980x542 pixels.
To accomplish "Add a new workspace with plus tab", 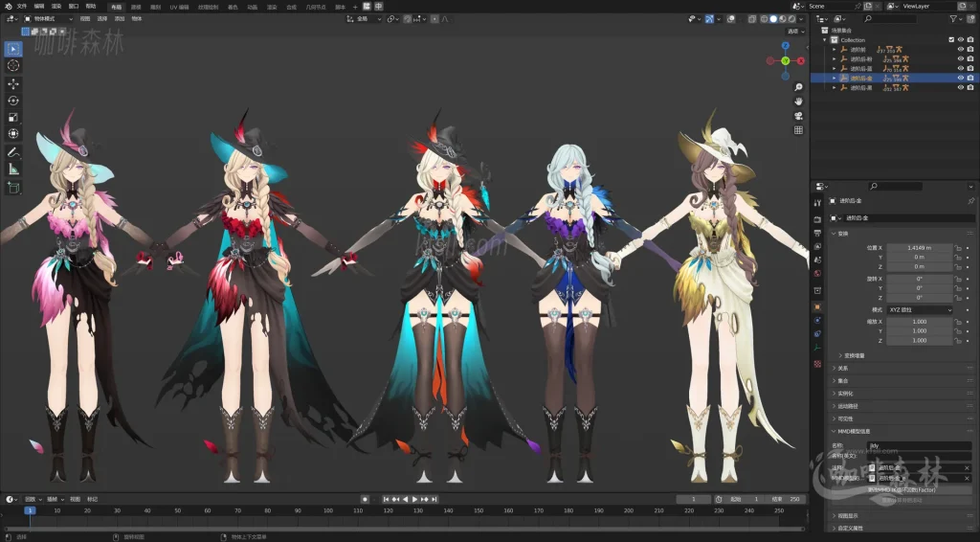I will tap(356, 7).
